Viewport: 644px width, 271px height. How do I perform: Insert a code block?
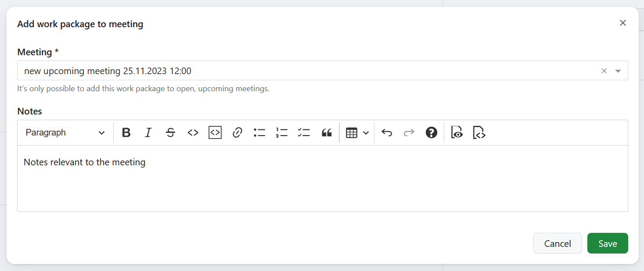pyautogui.click(x=215, y=133)
